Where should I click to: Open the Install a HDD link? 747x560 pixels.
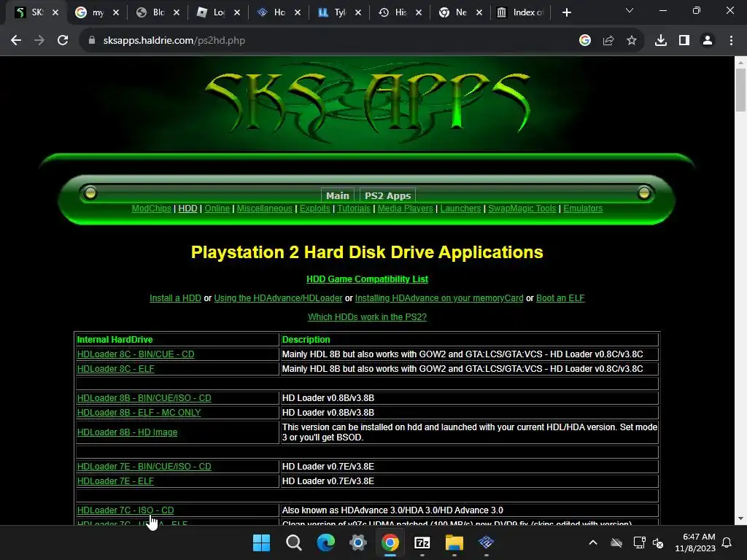point(175,298)
